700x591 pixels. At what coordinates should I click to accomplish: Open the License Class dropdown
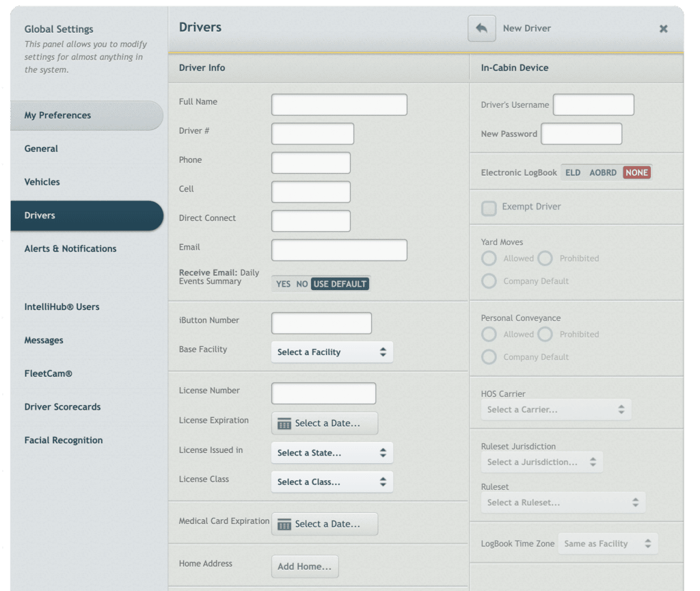[x=332, y=482]
